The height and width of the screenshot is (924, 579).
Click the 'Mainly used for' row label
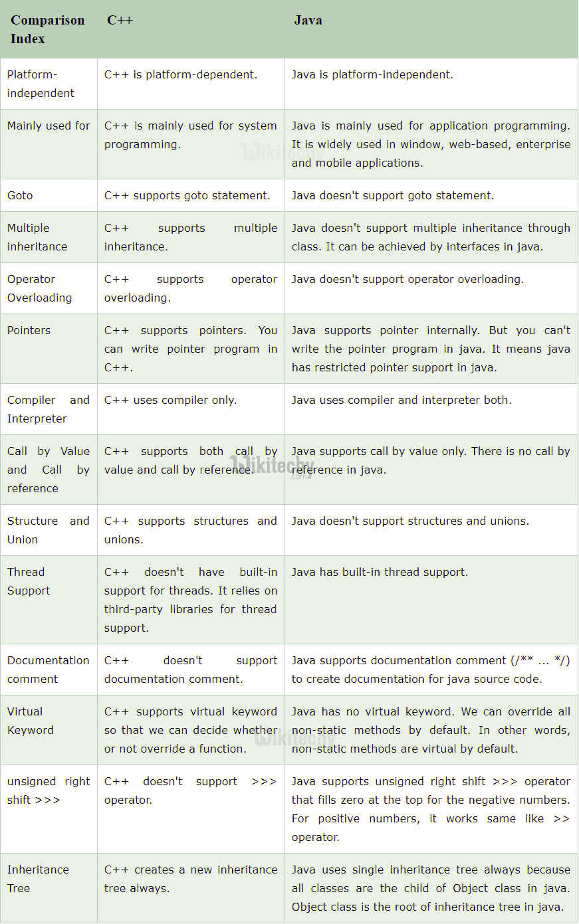pyautogui.click(x=49, y=126)
